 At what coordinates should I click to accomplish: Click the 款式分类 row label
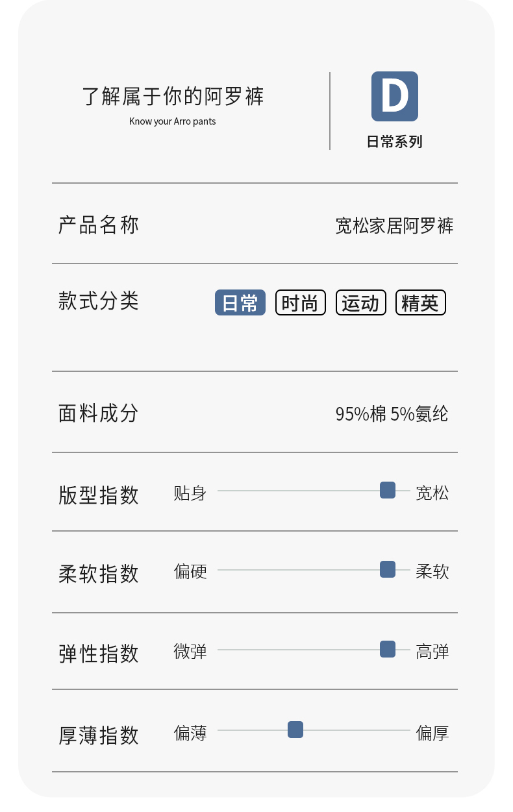click(99, 301)
